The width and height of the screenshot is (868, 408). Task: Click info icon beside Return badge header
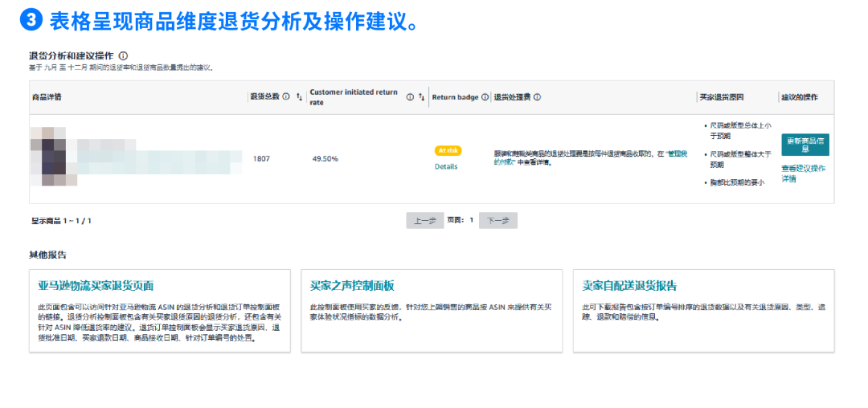[485, 97]
